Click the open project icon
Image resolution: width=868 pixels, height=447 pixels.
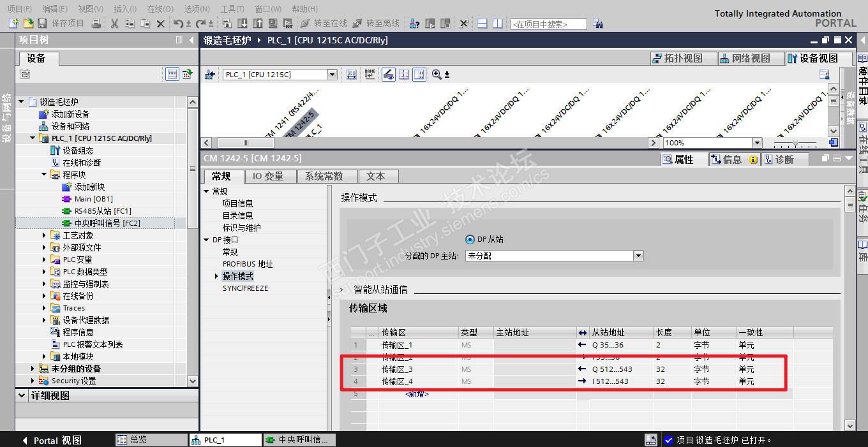pyautogui.click(x=28, y=23)
